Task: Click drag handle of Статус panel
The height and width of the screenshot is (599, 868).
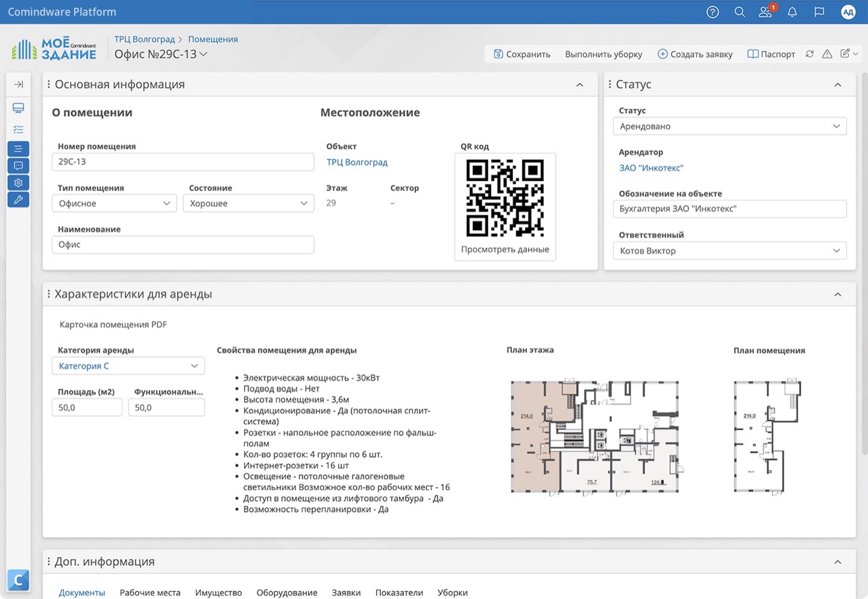Action: pyautogui.click(x=610, y=84)
